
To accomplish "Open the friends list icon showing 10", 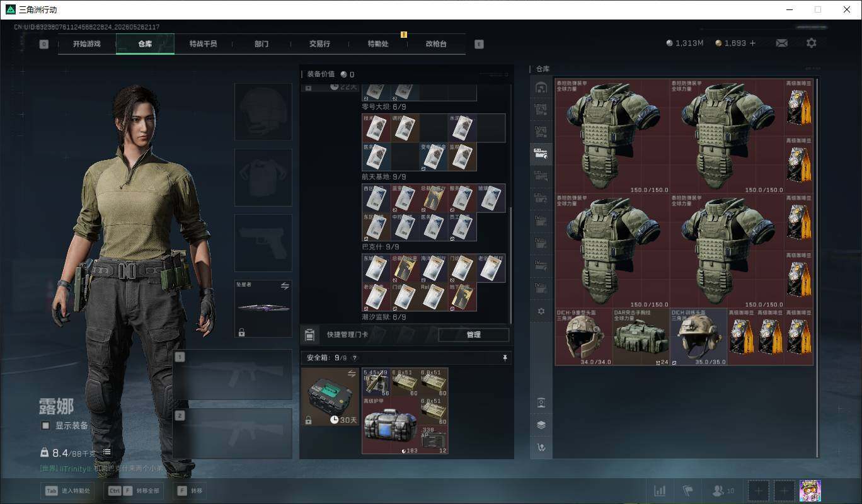I will [723, 491].
